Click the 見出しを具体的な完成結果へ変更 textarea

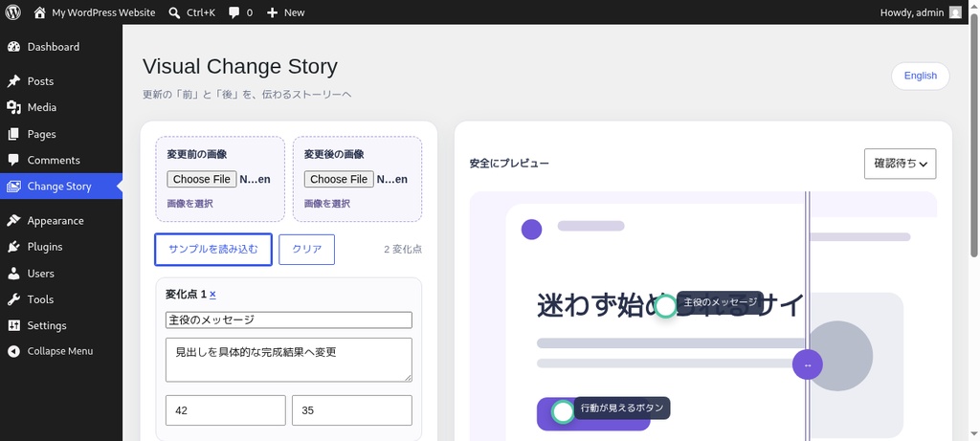click(x=289, y=360)
